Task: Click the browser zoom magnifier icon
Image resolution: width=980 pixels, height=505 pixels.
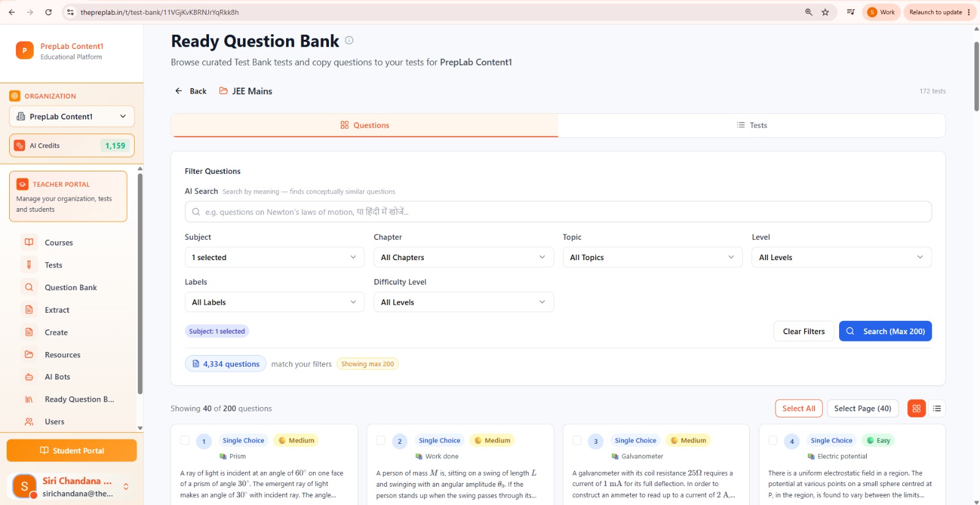Action: coord(809,12)
